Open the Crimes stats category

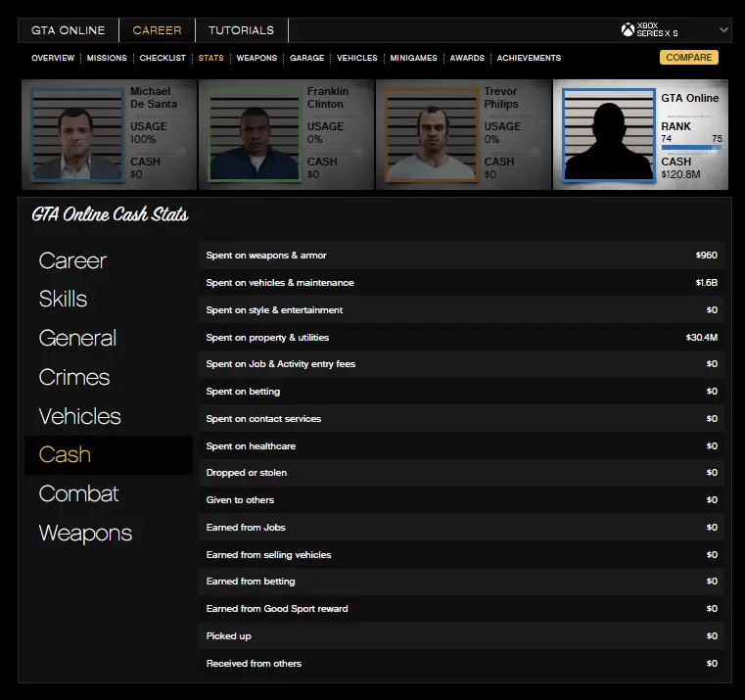pyautogui.click(x=74, y=377)
